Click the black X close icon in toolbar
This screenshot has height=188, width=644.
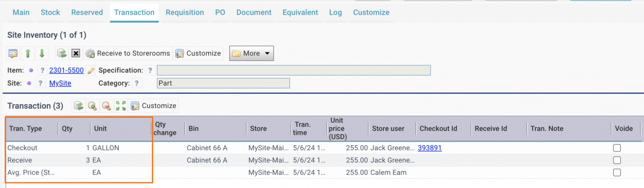(75, 53)
